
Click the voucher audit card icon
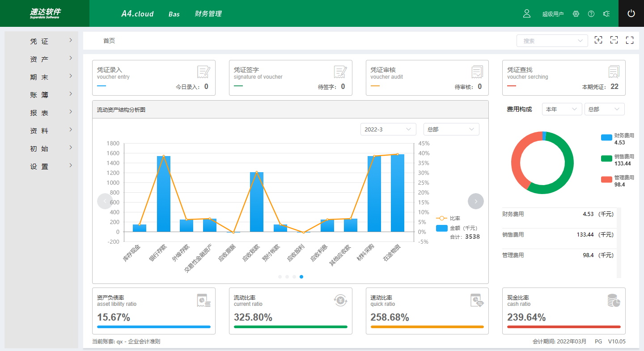pos(477,72)
